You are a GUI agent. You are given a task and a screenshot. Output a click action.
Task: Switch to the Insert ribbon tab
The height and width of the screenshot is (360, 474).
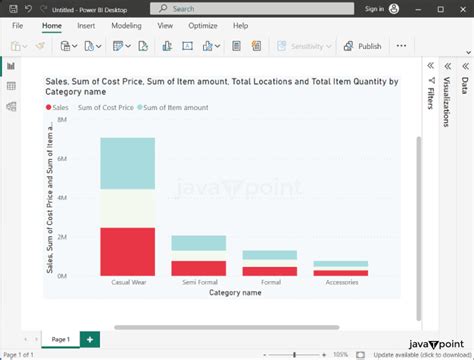coord(86,26)
